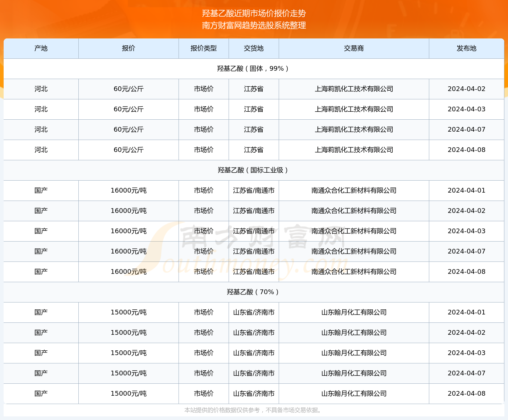Click 市场价 in the 2024-04-08 山东翰月 row
Viewport: 508px width, 420px height.
pos(204,394)
